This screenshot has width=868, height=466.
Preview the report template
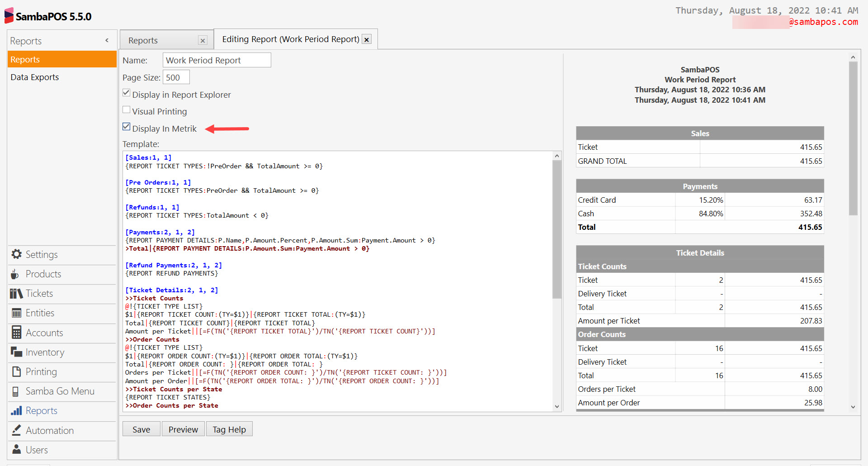click(x=183, y=429)
